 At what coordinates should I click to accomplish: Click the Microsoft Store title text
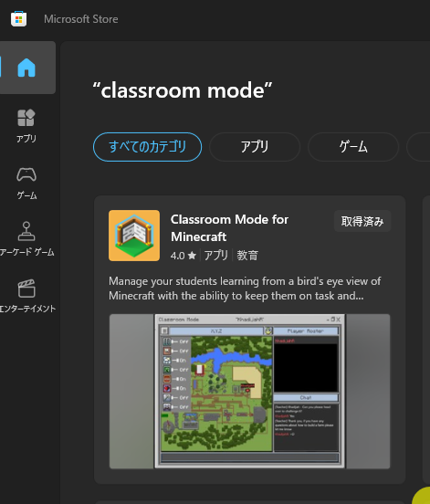pos(81,19)
